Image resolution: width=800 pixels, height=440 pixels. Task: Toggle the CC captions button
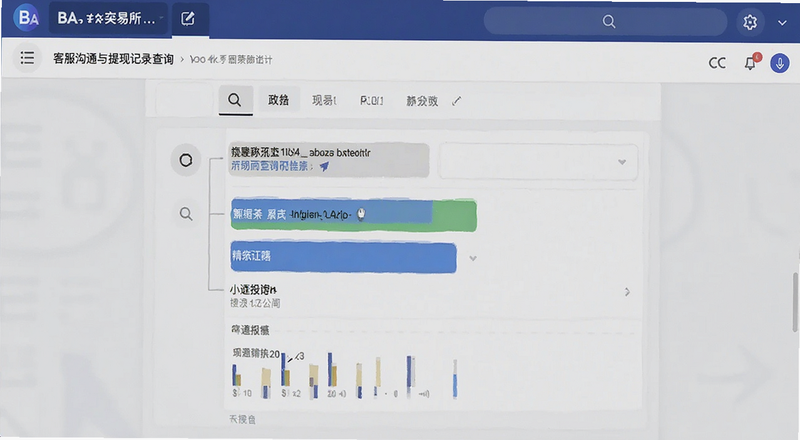[717, 63]
